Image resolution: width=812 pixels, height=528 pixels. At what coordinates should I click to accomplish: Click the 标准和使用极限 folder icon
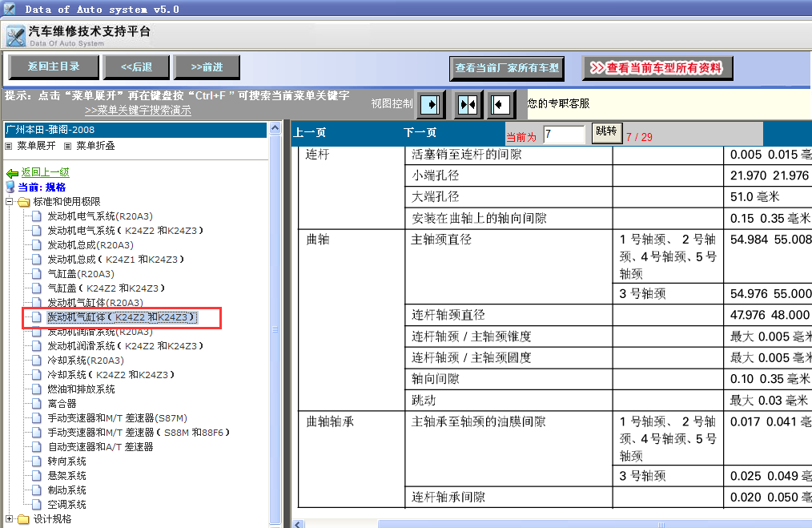[24, 202]
